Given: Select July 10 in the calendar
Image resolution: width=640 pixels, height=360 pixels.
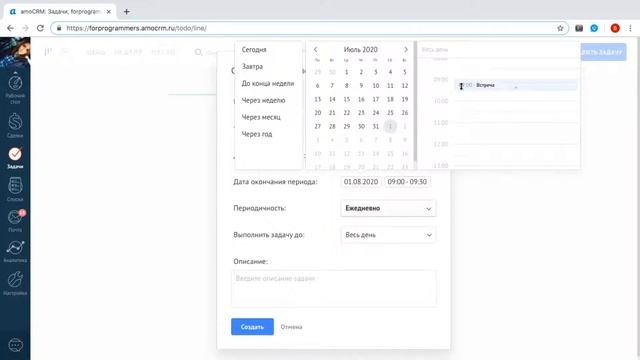Looking at the screenshot, I should click(376, 85).
